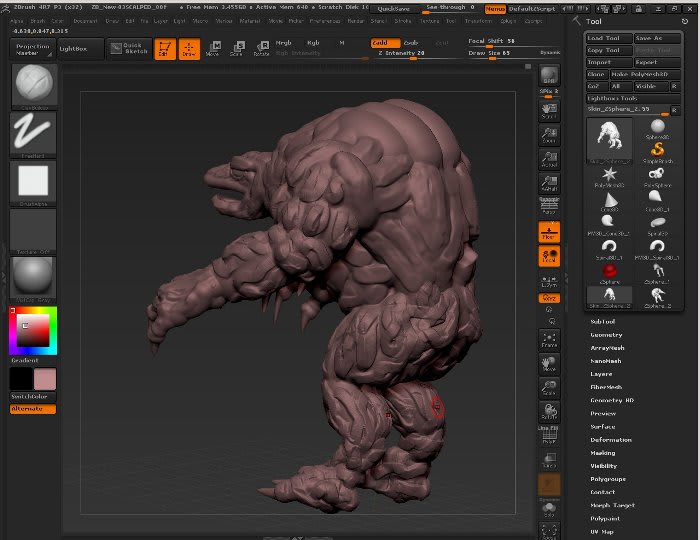The image size is (700, 540).
Task: Select the Rotate transform icon in top shelf
Action: click(262, 48)
